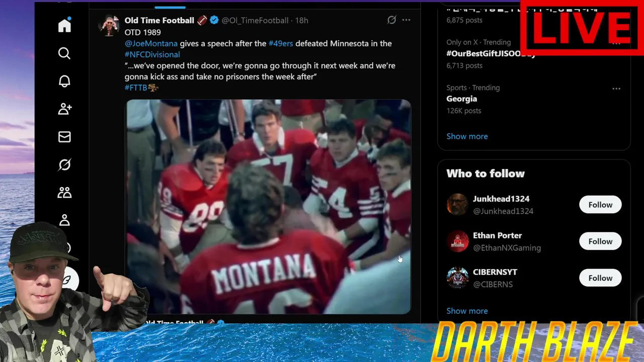Open Messages envelope icon
Viewport: 644px width, 362px height.
tap(64, 137)
